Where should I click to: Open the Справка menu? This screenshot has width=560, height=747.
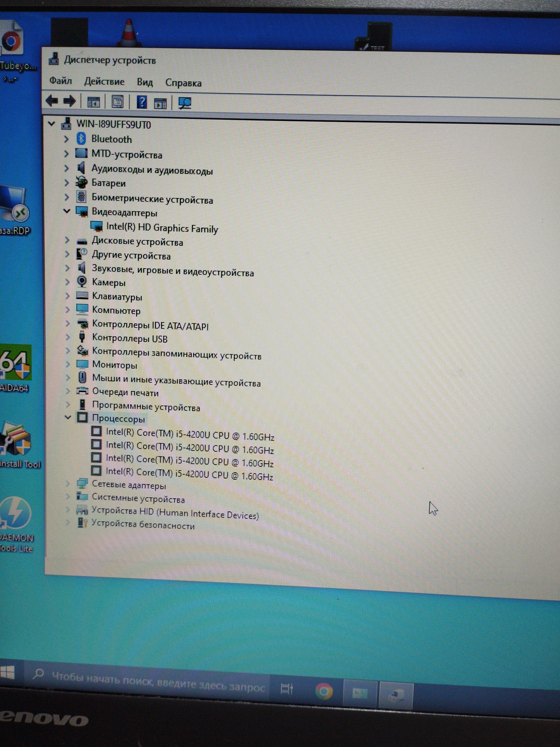pos(183,83)
